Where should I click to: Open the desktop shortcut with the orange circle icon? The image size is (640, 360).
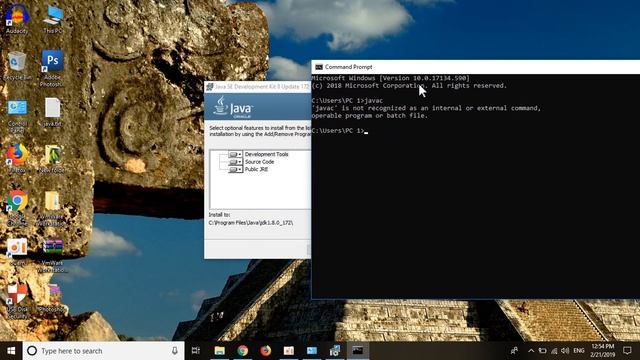(17, 252)
